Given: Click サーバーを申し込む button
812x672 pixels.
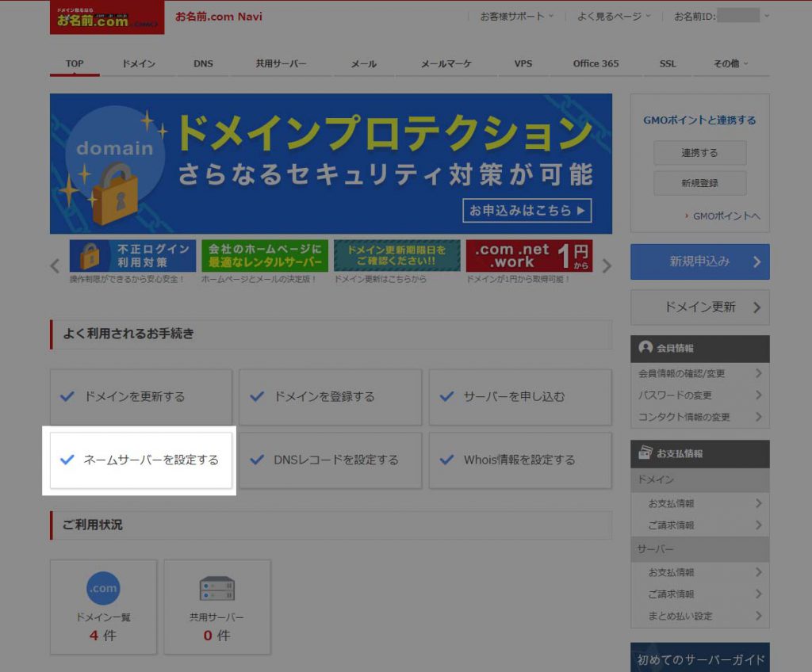Looking at the screenshot, I should [x=520, y=396].
